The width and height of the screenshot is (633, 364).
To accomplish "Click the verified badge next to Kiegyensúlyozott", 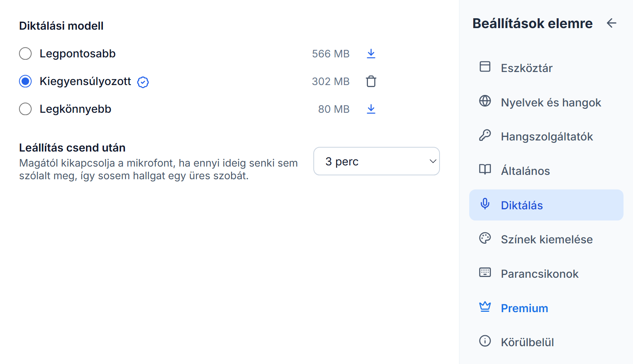I will [143, 82].
